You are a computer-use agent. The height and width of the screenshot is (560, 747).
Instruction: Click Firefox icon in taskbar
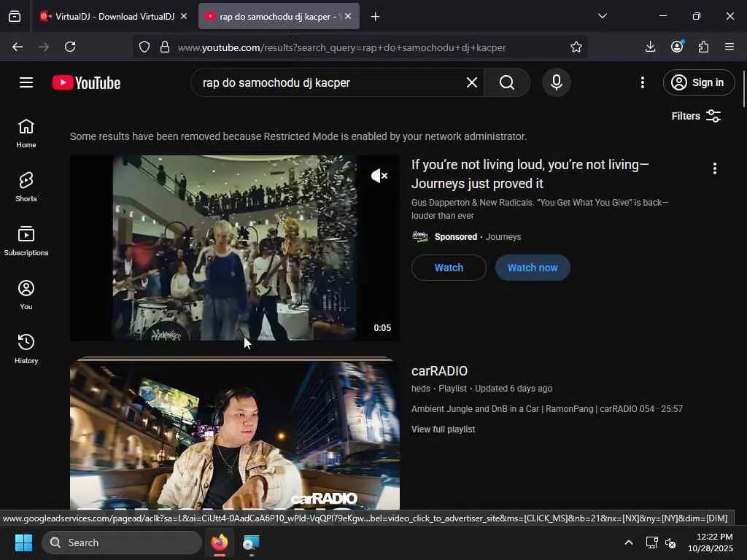[220, 542]
